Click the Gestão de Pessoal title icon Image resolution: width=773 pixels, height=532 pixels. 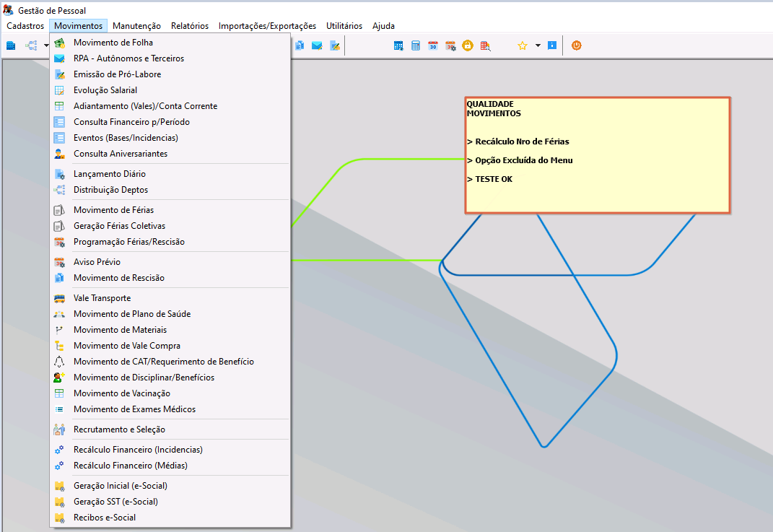tap(8, 10)
